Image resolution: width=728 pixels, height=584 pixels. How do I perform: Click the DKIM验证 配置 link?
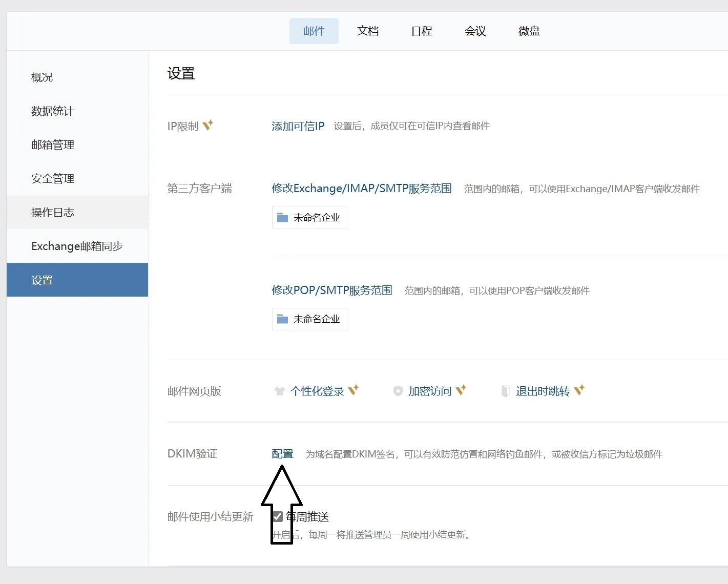coord(282,454)
